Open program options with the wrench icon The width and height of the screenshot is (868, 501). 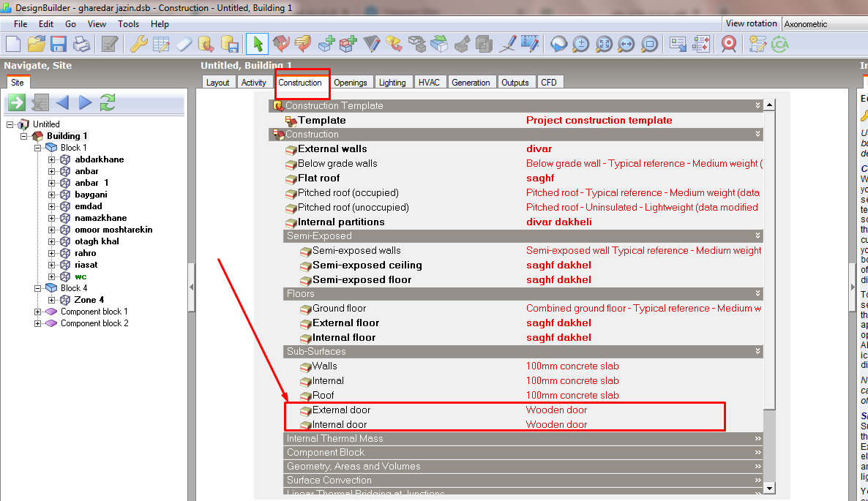click(x=138, y=44)
